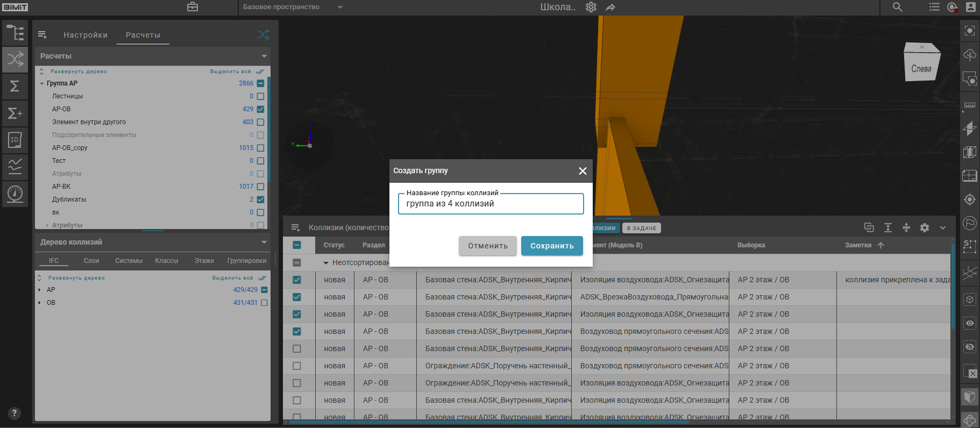Click the Сохранить button in dialog
The width and height of the screenshot is (980, 428).
pyautogui.click(x=552, y=246)
